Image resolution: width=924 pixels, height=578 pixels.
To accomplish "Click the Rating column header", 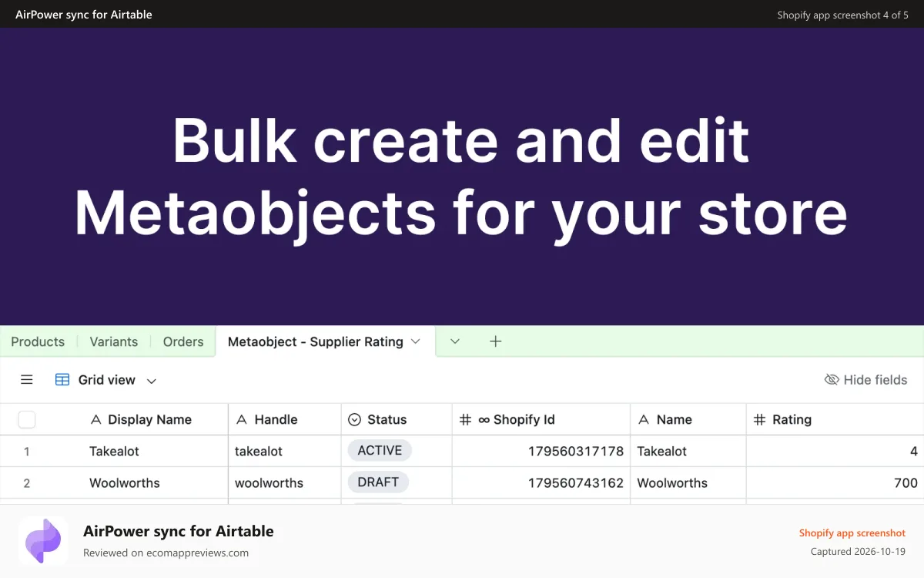I will click(x=835, y=420).
